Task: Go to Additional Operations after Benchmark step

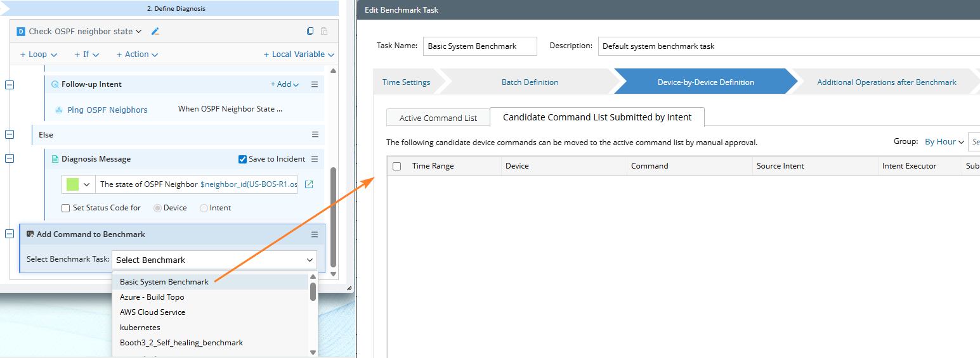Action: 887,82
